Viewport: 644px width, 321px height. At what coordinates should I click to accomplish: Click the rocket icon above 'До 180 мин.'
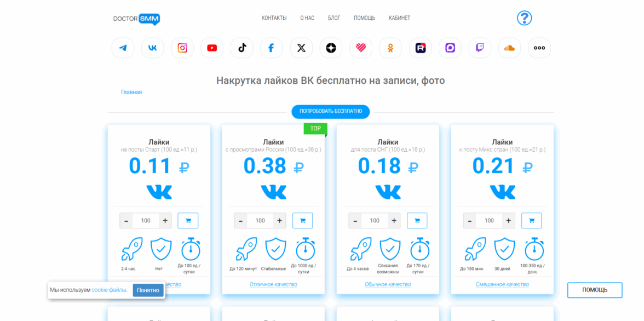click(475, 249)
